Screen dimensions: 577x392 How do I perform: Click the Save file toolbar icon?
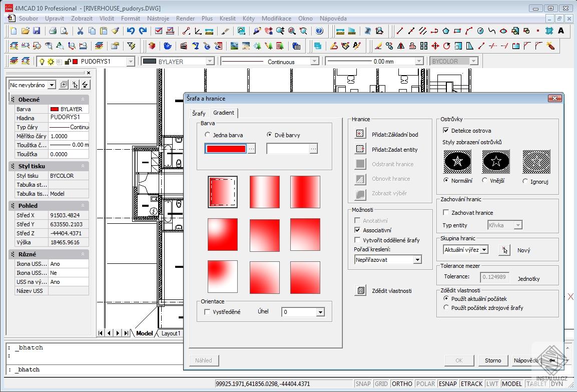37,31
